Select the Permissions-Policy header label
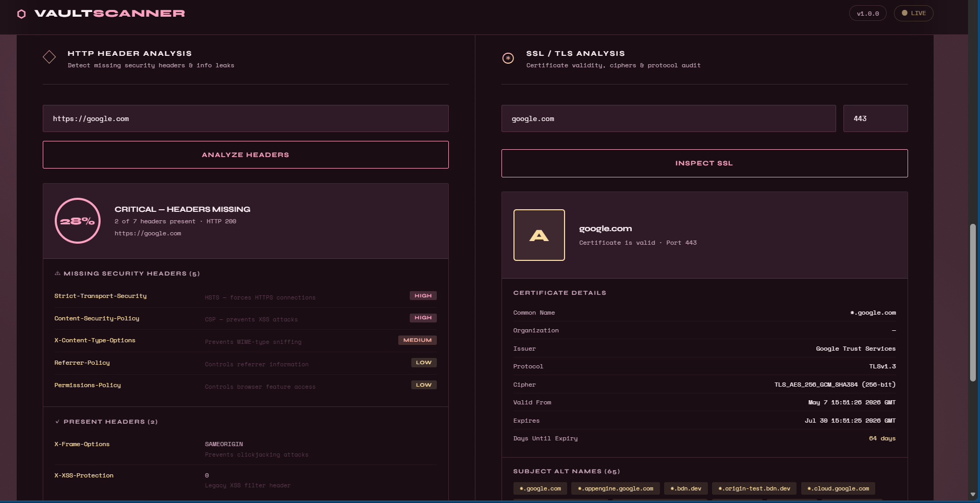This screenshot has width=980, height=503. point(88,385)
